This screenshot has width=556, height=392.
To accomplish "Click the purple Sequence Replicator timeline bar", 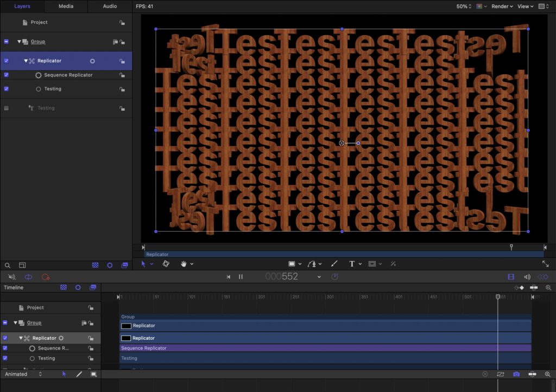I will tap(325, 348).
